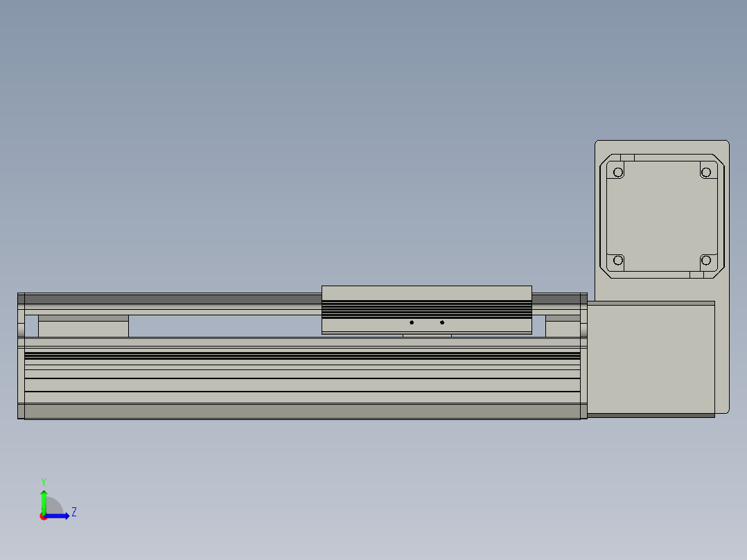Image resolution: width=747 pixels, height=560 pixels.
Task: Click the red origin dot of the triad
Action: [43, 516]
